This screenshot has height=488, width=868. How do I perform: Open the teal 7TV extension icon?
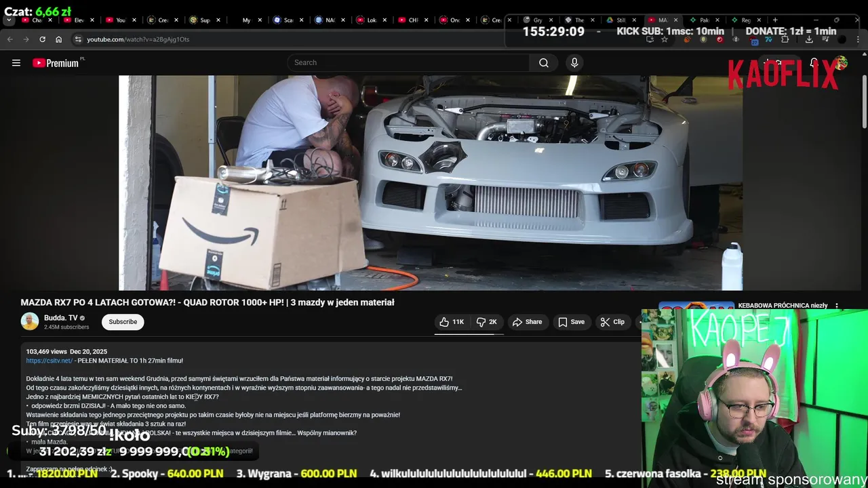coord(769,40)
